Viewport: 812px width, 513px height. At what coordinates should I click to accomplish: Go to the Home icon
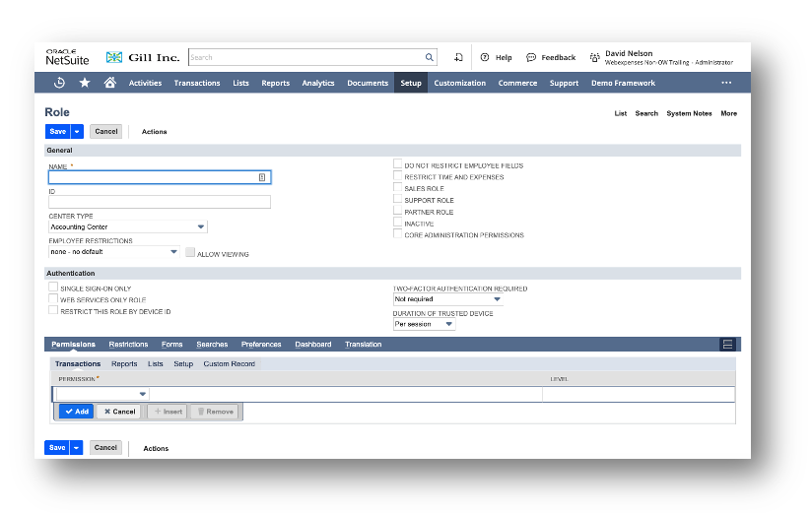click(x=109, y=83)
